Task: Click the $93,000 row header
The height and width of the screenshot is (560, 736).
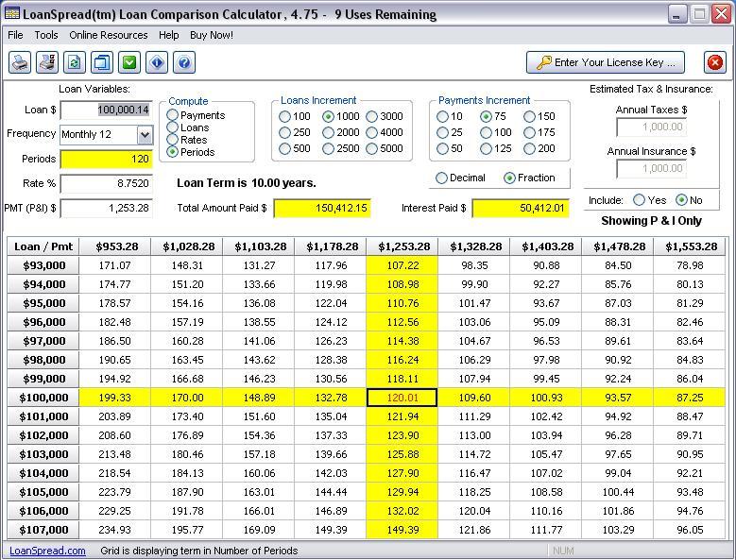Action: pyautogui.click(x=43, y=265)
